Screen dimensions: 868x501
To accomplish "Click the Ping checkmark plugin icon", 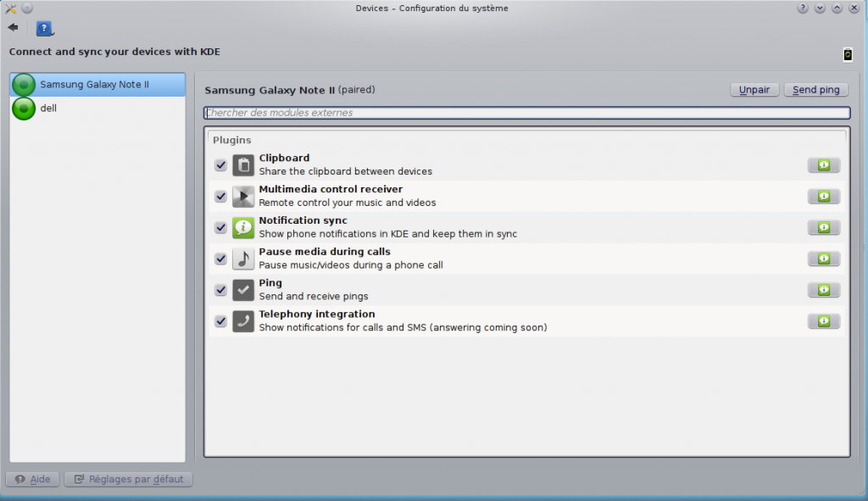I will (x=243, y=290).
